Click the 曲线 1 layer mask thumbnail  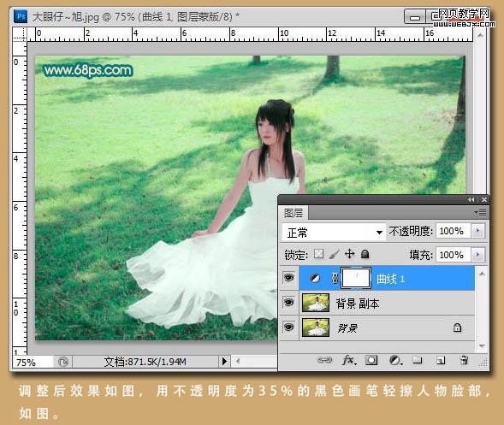click(356, 278)
